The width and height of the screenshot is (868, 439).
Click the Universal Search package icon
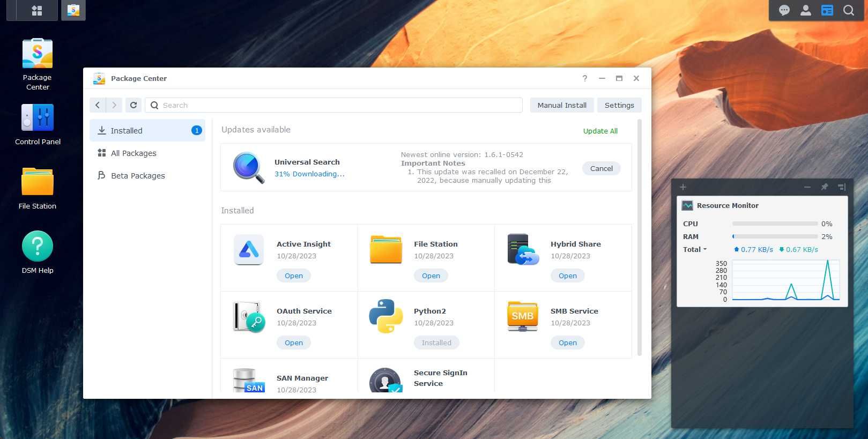coord(249,168)
